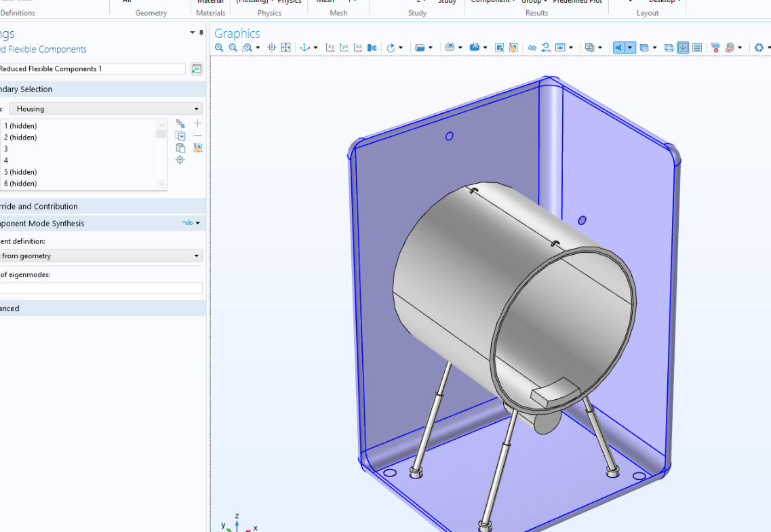Open the Mesh ribbon group
Screen dimensions: 771x532
point(338,14)
